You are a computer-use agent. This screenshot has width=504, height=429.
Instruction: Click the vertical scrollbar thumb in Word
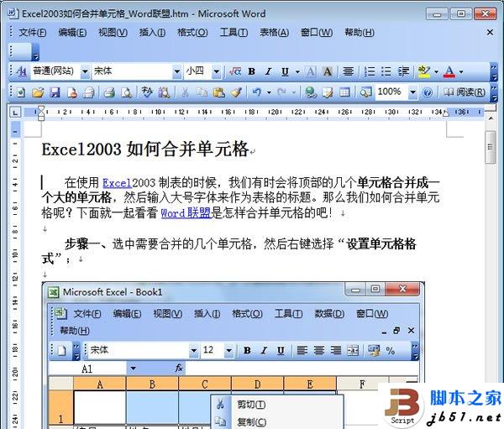[491, 148]
